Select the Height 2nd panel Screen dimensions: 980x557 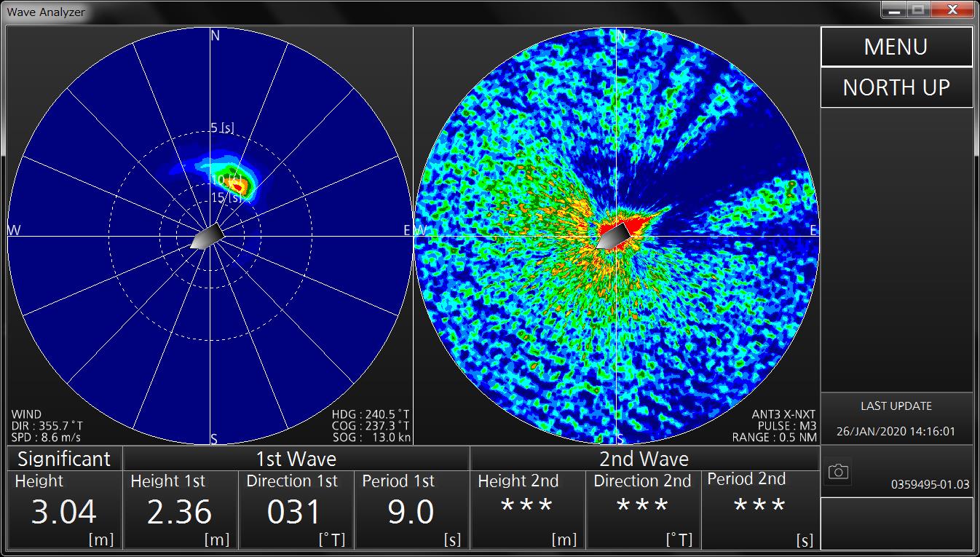(x=527, y=511)
